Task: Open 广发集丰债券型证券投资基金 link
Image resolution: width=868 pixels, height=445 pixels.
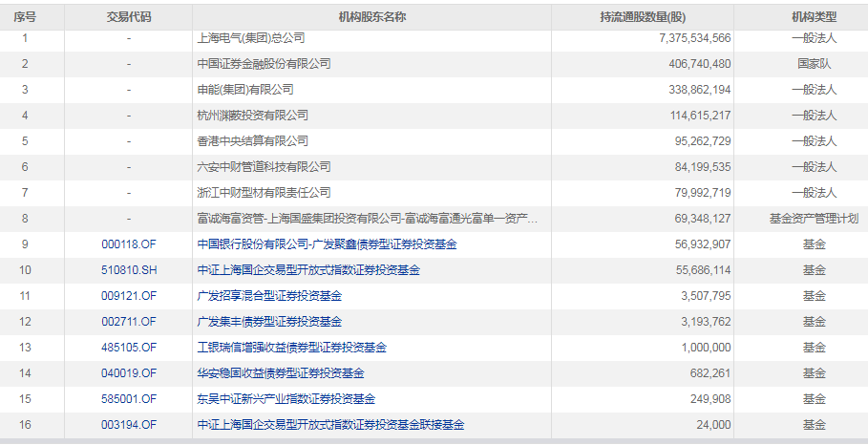Action: (269, 322)
